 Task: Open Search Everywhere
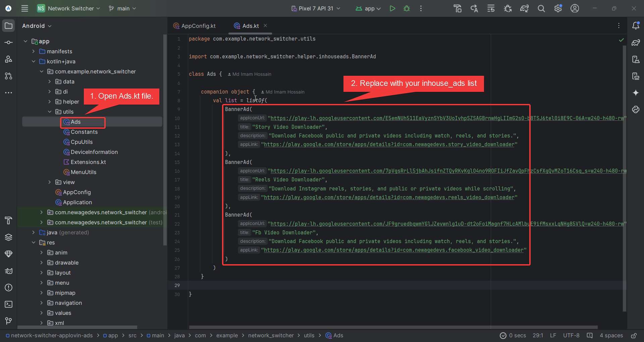[x=541, y=8]
